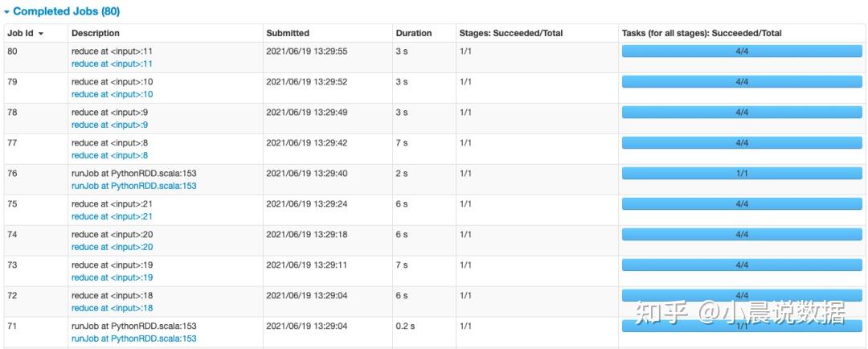Sort table by Description column header
The image size is (868, 349).
point(95,33)
